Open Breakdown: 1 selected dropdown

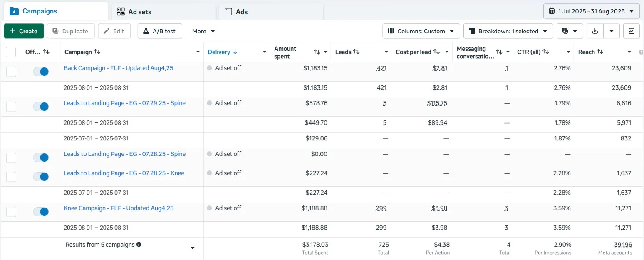coord(508,31)
